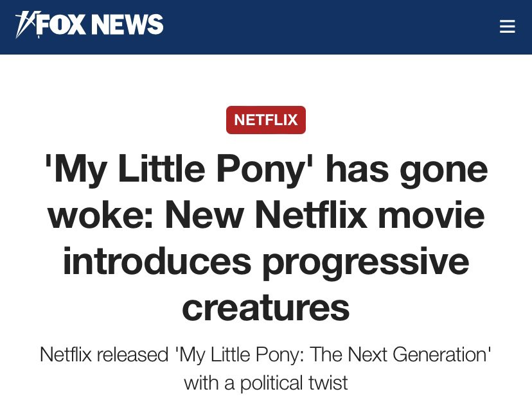This screenshot has width=532, height=405.
Task: Click 'Netflix movie' in the headline
Action: (369, 216)
